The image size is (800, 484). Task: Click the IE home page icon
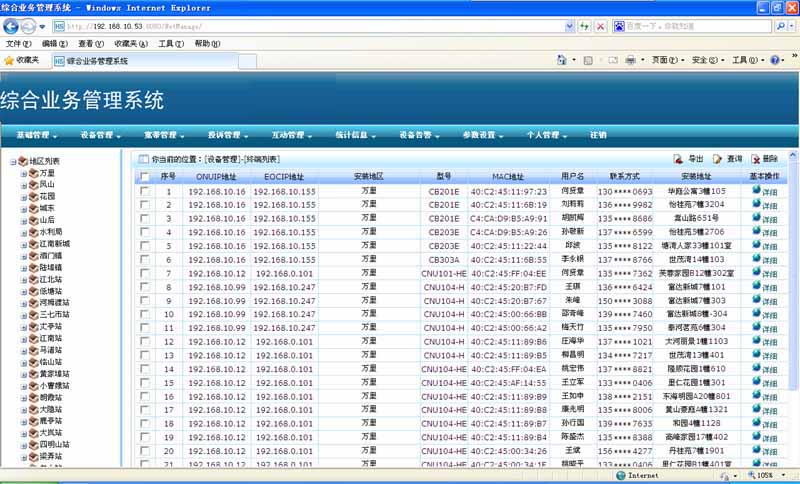[x=562, y=61]
